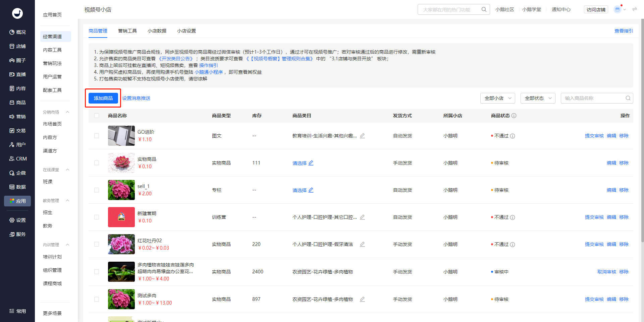Click 访问店铺 button in header
The height and width of the screenshot is (322, 644).
596,9
